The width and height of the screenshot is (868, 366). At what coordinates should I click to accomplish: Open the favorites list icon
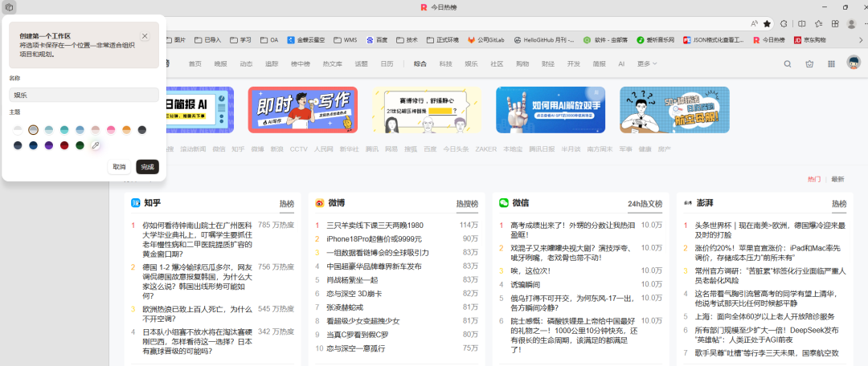coord(819,24)
